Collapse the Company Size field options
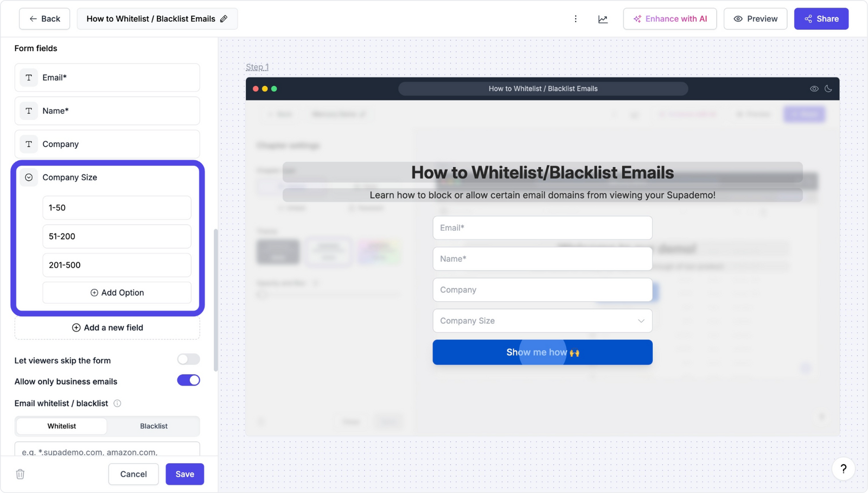This screenshot has height=493, width=868. click(x=29, y=178)
